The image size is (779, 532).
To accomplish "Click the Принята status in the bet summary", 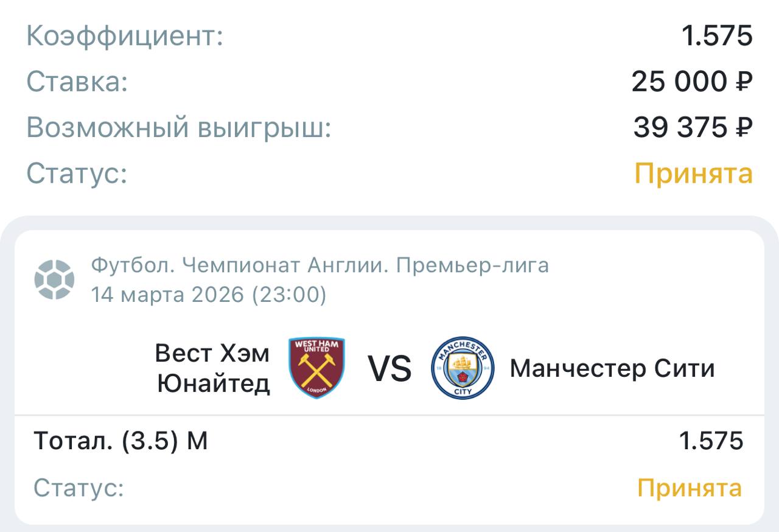I will 693,173.
